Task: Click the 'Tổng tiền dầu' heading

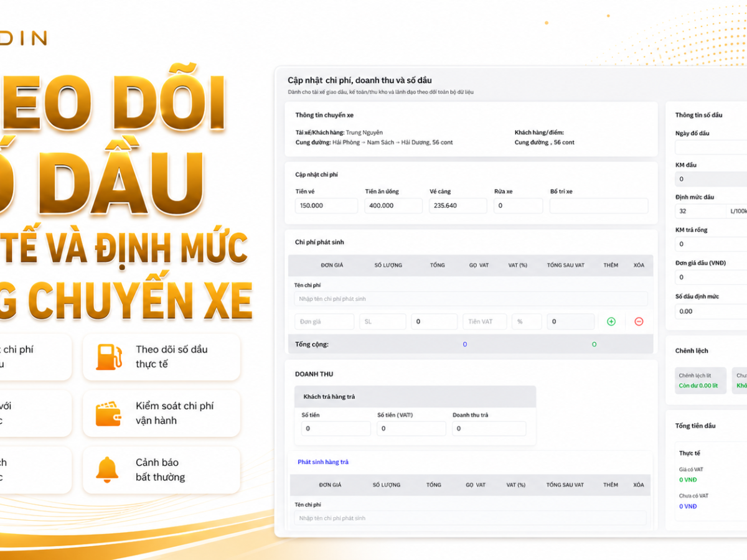Action: 695,426
